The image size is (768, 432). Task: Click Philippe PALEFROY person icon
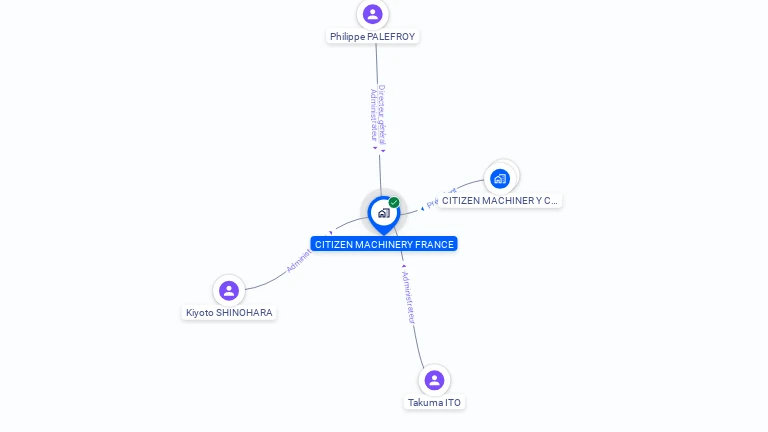click(x=372, y=14)
